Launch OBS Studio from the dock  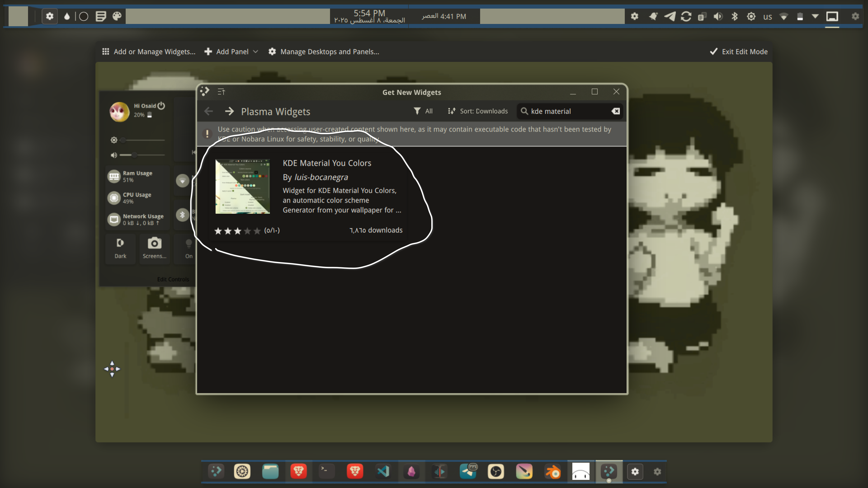point(496,471)
